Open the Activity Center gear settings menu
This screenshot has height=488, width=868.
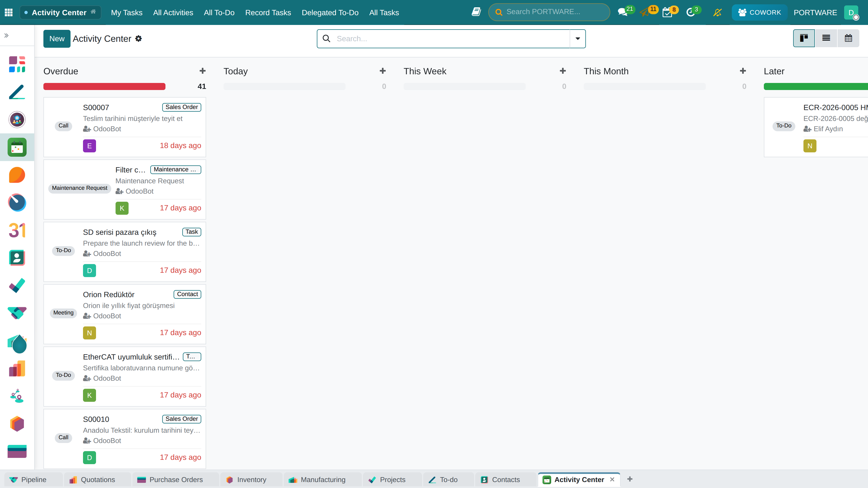139,39
